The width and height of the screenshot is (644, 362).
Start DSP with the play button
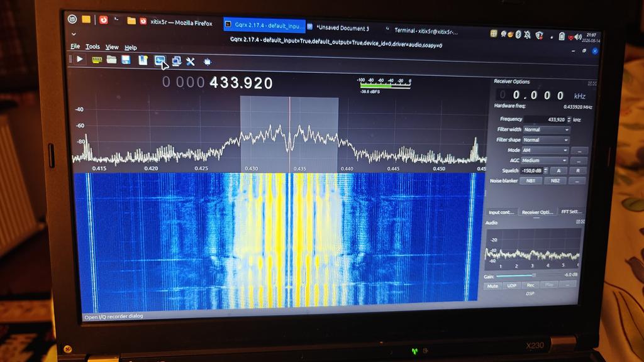click(80, 60)
